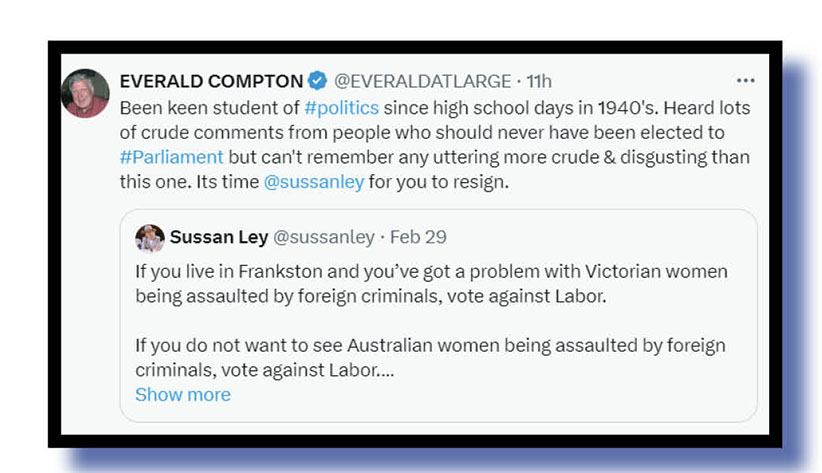Click the bold Sussan Ley name

[x=216, y=237]
